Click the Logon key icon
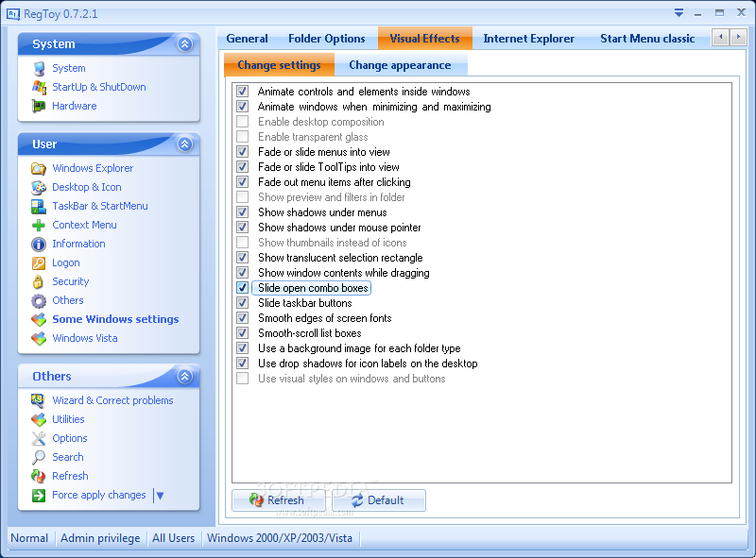 click(x=39, y=262)
